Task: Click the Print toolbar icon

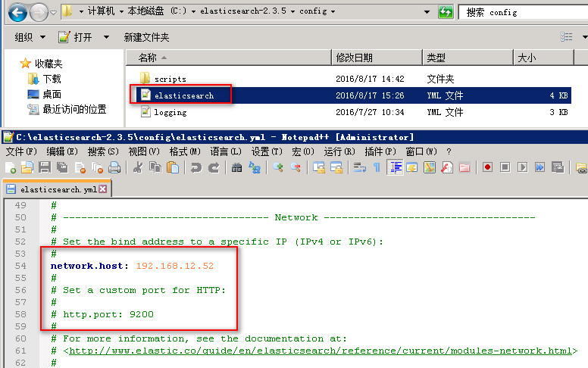Action: [x=114, y=167]
